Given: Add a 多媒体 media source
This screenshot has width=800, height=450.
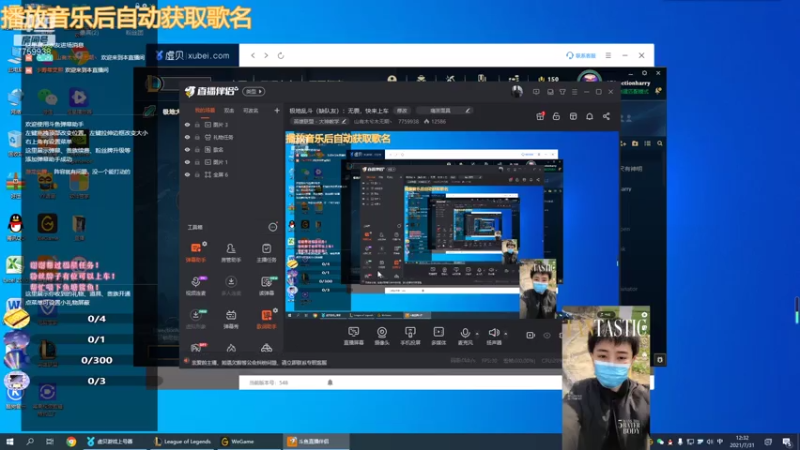Looking at the screenshot, I should click(439, 336).
